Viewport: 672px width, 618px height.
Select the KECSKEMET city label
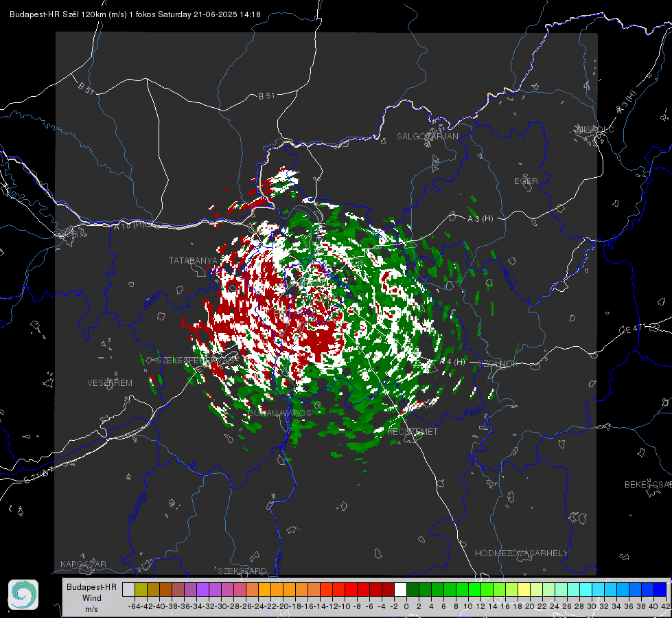(413, 432)
